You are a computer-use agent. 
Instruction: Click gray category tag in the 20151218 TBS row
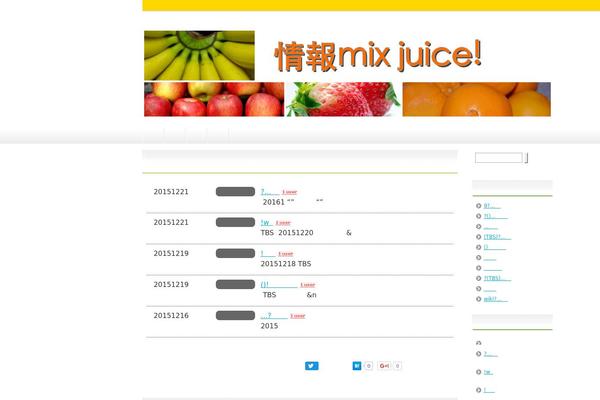235,253
